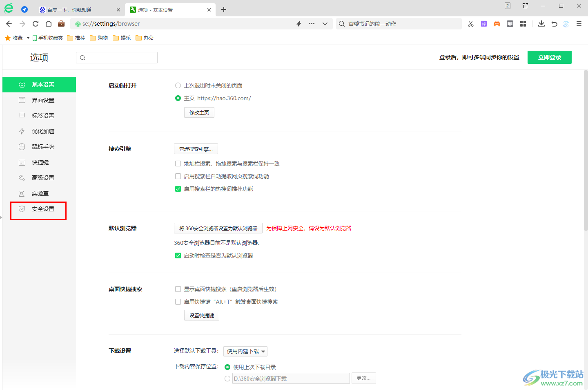Select 快捷键 in the sidebar
The image size is (588, 390).
[39, 162]
